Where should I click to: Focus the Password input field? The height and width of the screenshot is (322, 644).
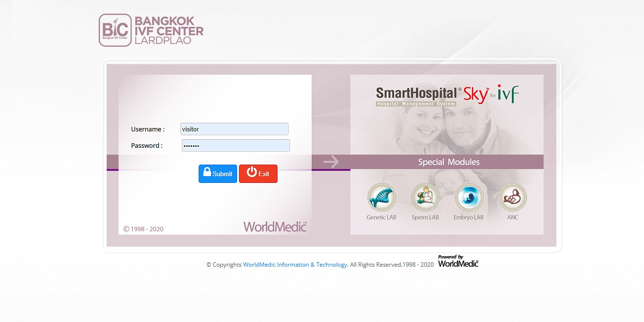point(236,145)
